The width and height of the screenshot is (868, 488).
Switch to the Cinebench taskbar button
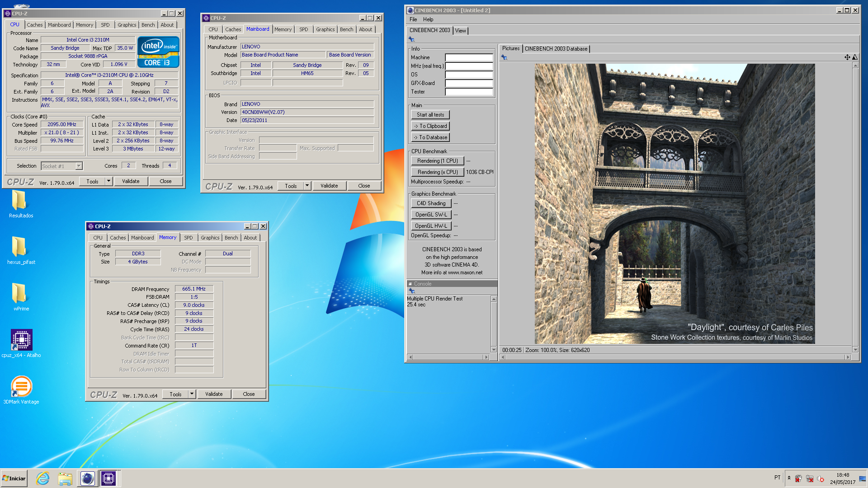tap(87, 479)
